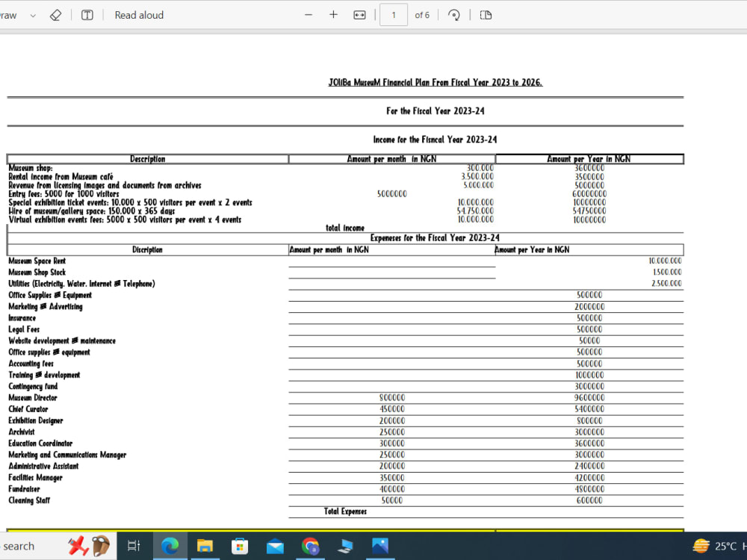Screen dimensions: 747x560
Task: Click the 'total income' label
Action: point(345,228)
